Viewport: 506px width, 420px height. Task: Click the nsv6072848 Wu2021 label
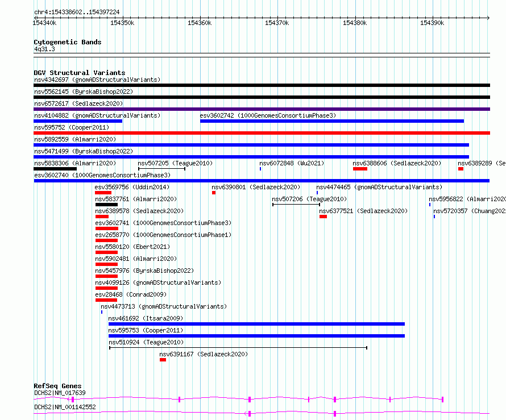[x=292, y=163]
